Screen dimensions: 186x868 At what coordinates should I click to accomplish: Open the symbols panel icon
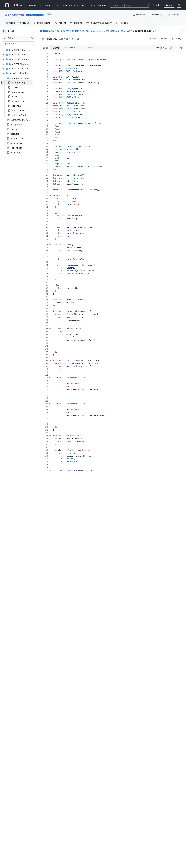[x=180, y=48]
